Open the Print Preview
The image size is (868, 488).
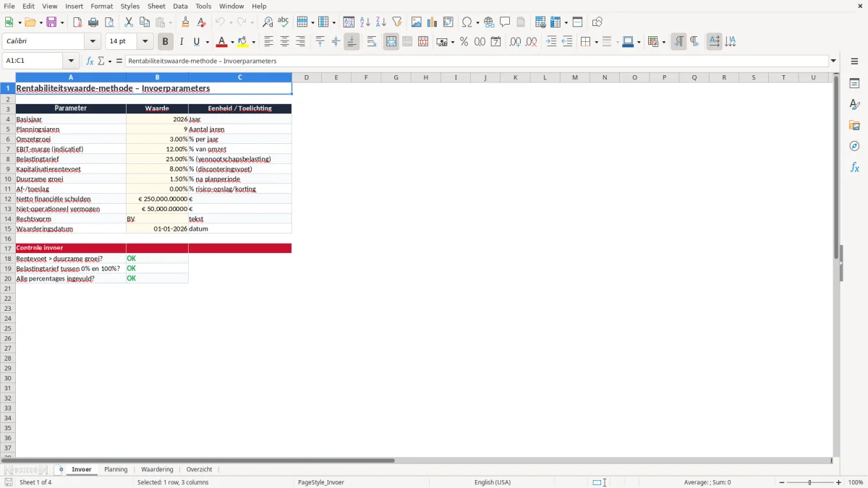click(x=109, y=22)
